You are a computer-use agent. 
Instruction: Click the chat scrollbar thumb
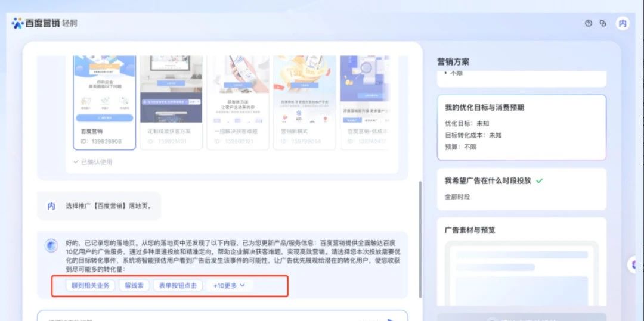coord(420,240)
